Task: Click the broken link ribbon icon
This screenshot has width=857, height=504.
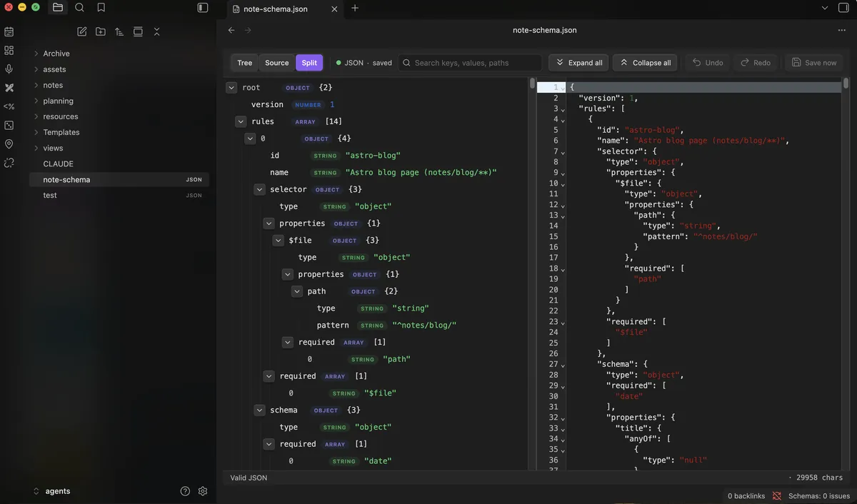Action: click(9, 163)
